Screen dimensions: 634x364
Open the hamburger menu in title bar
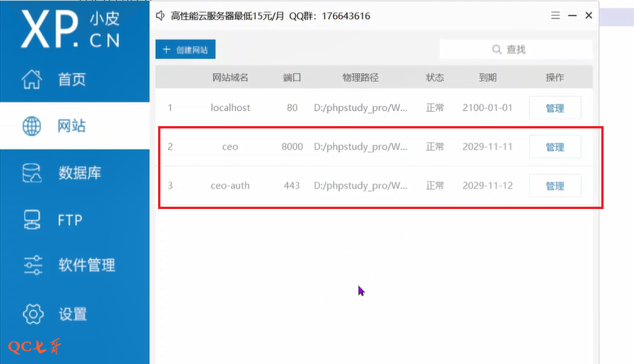[x=556, y=15]
